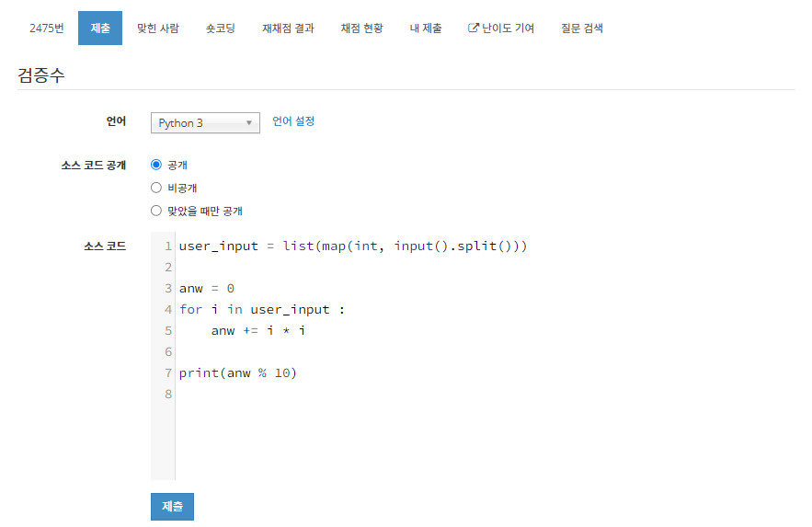812x527 pixels.
Task: Open the 난이도 기여 external link
Action: pos(501,28)
